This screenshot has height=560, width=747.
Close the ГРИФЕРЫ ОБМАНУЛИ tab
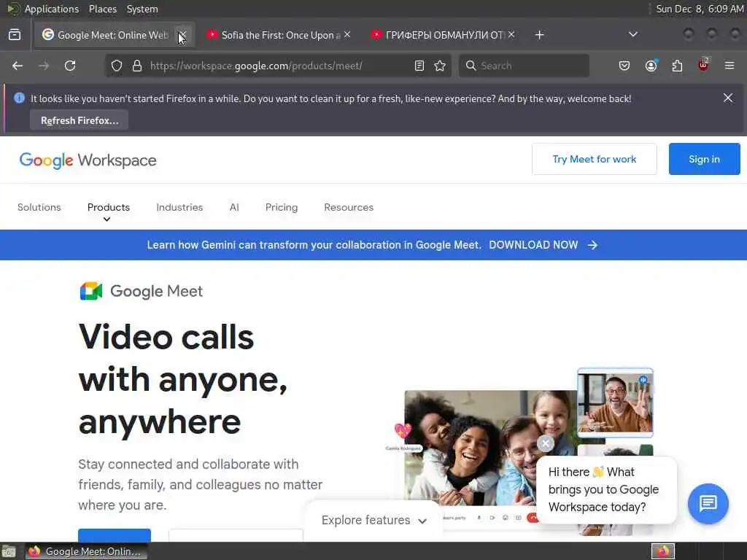click(x=511, y=34)
